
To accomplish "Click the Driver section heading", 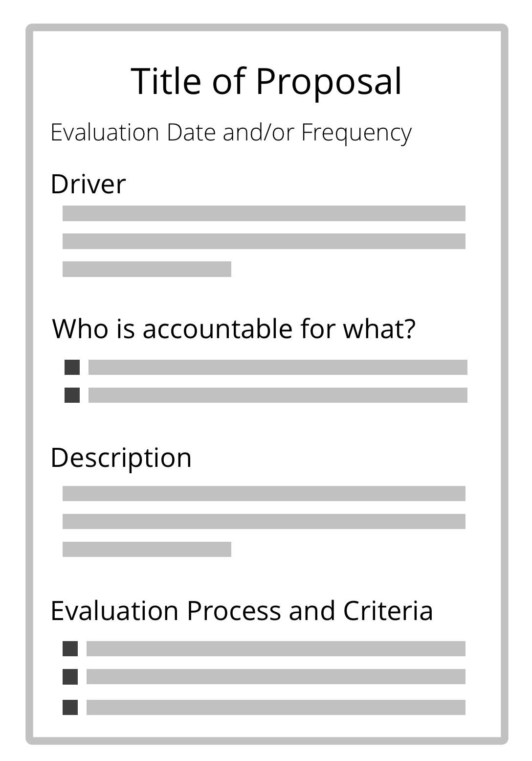I will [x=89, y=184].
